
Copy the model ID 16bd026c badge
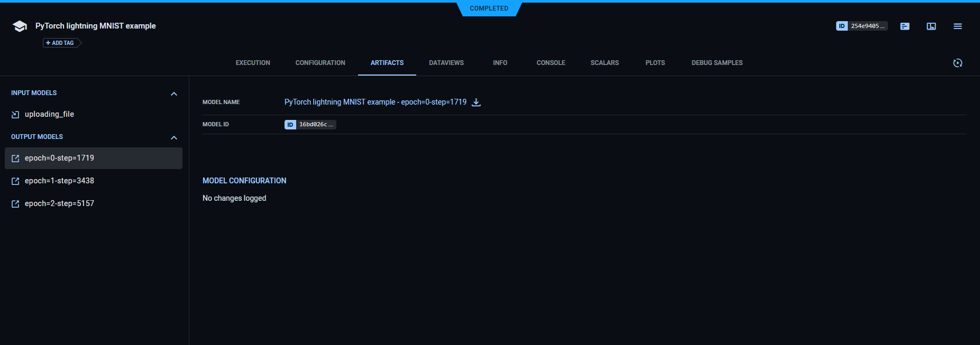click(310, 125)
